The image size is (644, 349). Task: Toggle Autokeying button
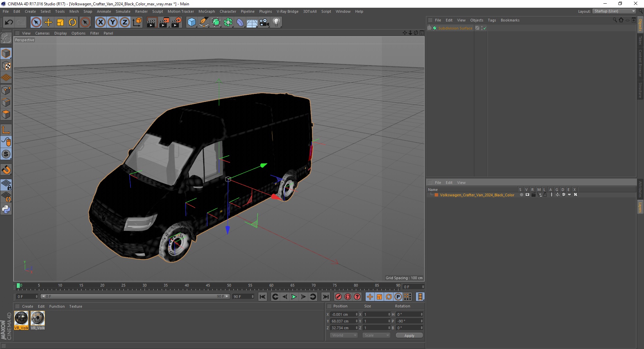pos(348,297)
